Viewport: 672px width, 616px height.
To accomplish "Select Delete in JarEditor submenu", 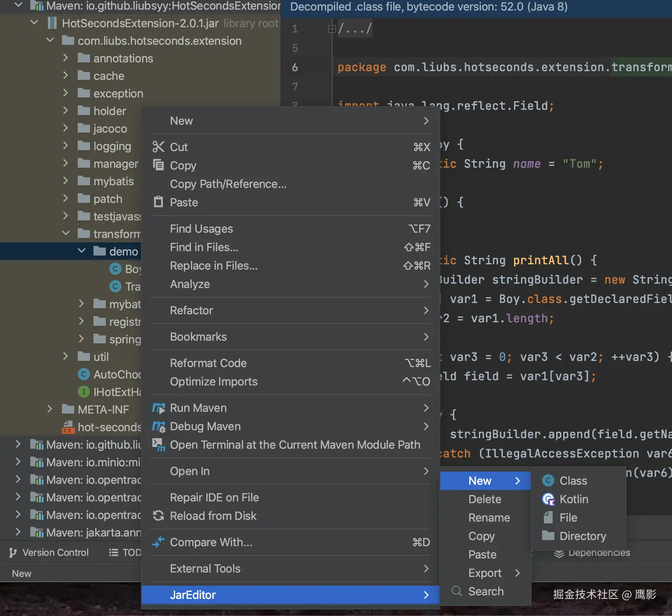I will 485,499.
